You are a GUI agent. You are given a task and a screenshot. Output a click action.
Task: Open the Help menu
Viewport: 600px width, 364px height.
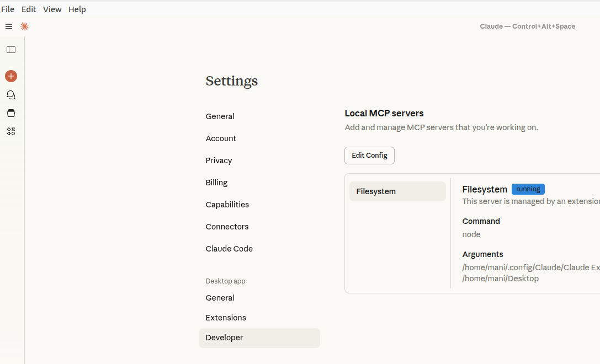pyautogui.click(x=77, y=9)
